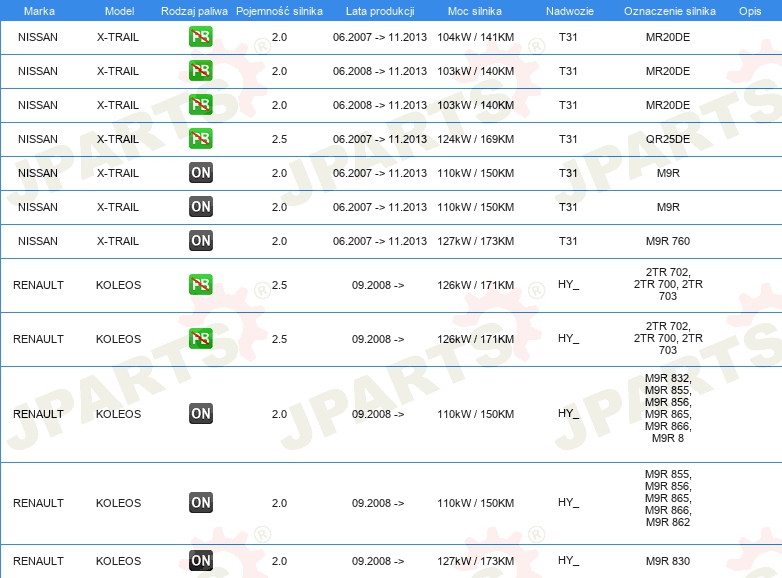Click the ON diesel icon in the M9R 862 row
782x578 pixels.
point(200,502)
